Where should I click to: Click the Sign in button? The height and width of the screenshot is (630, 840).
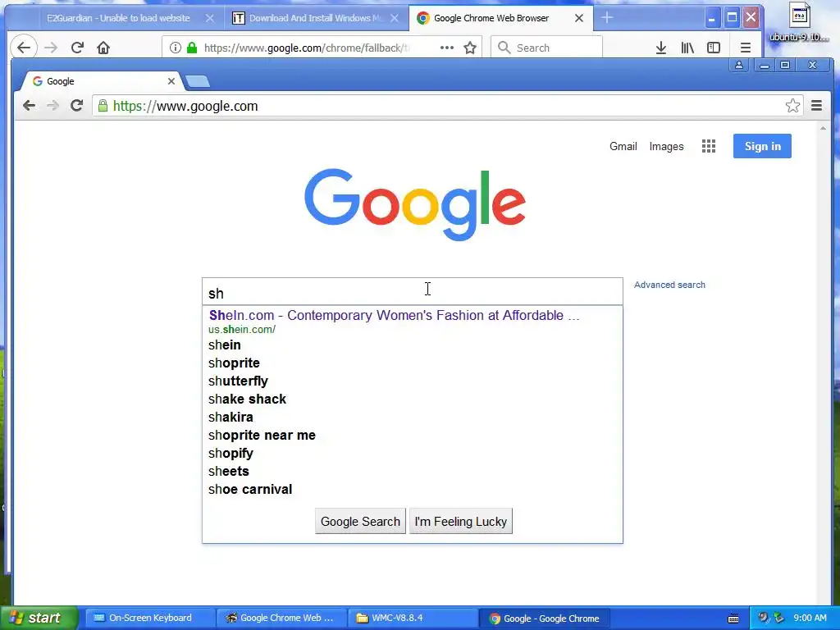[x=762, y=146]
